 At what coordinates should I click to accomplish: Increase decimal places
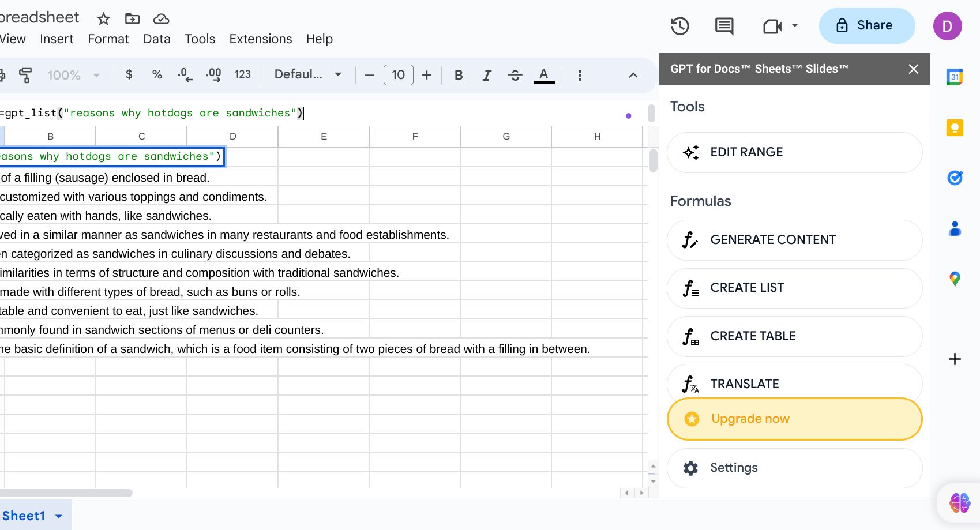tap(213, 75)
